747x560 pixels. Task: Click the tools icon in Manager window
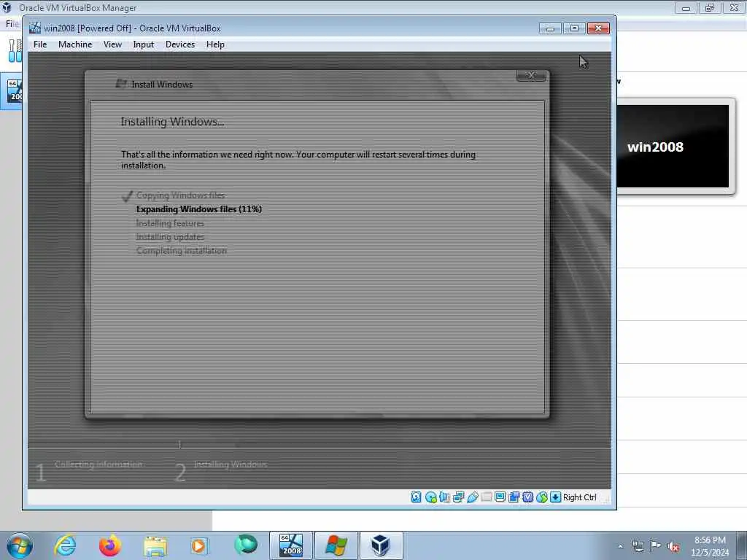15,50
